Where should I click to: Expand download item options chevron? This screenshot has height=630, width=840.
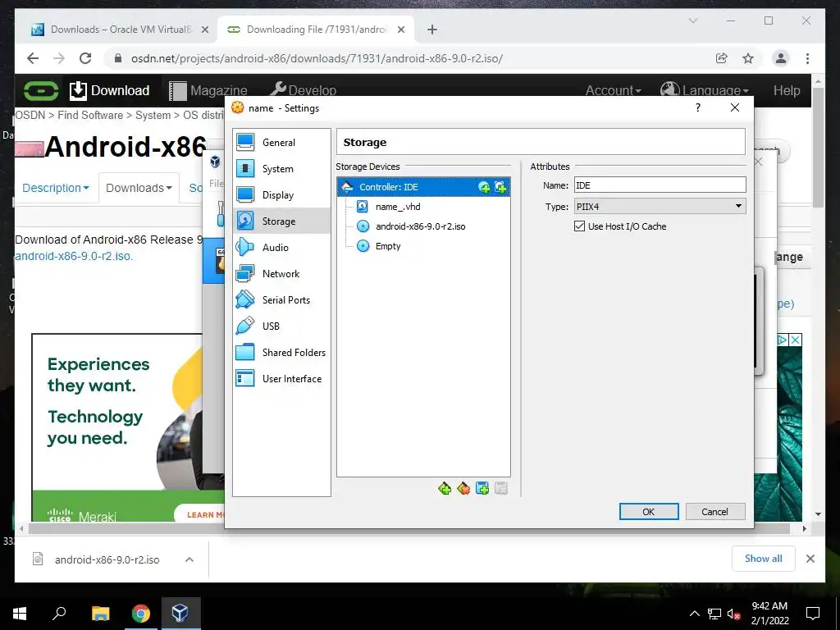(x=189, y=559)
